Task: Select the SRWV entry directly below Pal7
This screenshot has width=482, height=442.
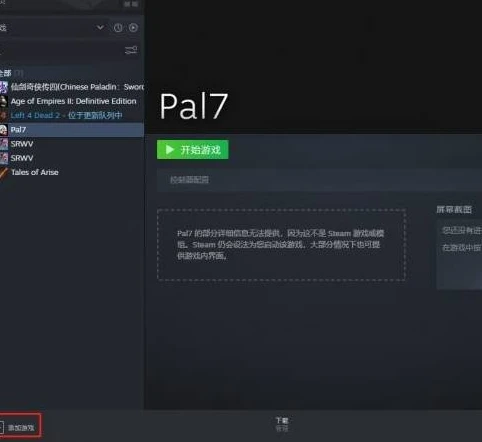Action: 72,144
